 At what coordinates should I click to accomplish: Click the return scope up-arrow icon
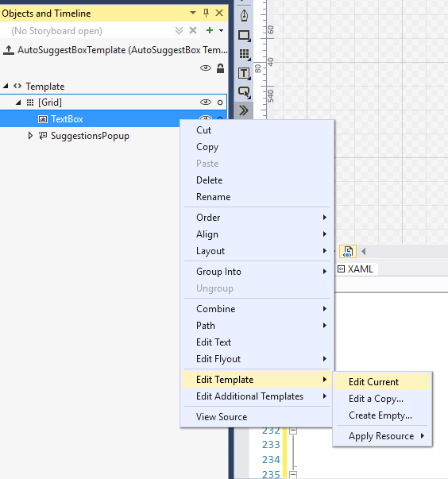(9, 50)
